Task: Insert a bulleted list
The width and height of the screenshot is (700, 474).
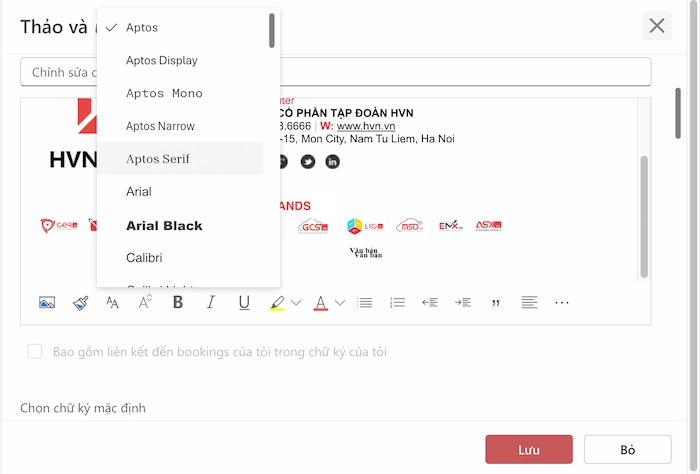Action: [364, 303]
